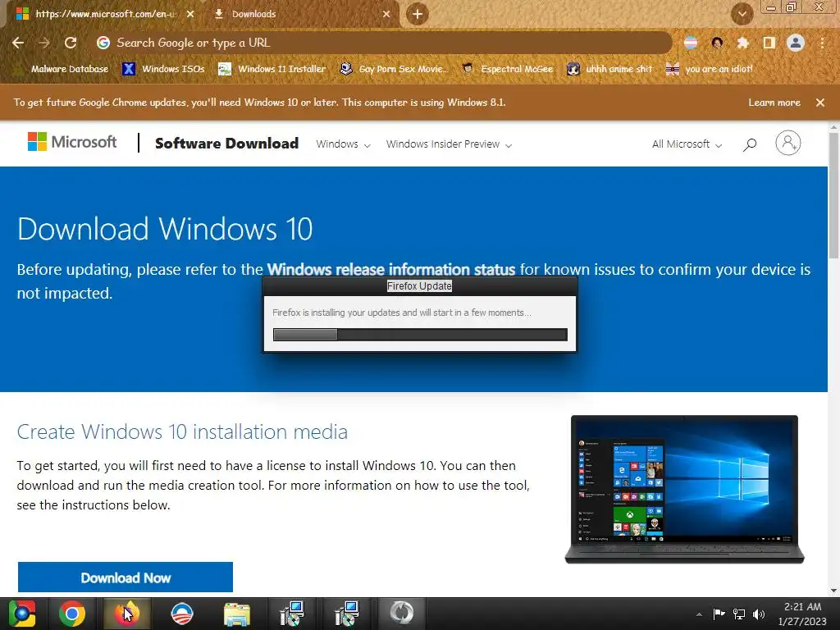Open Google Chrome from the taskbar
The image size is (840, 630).
72,614
